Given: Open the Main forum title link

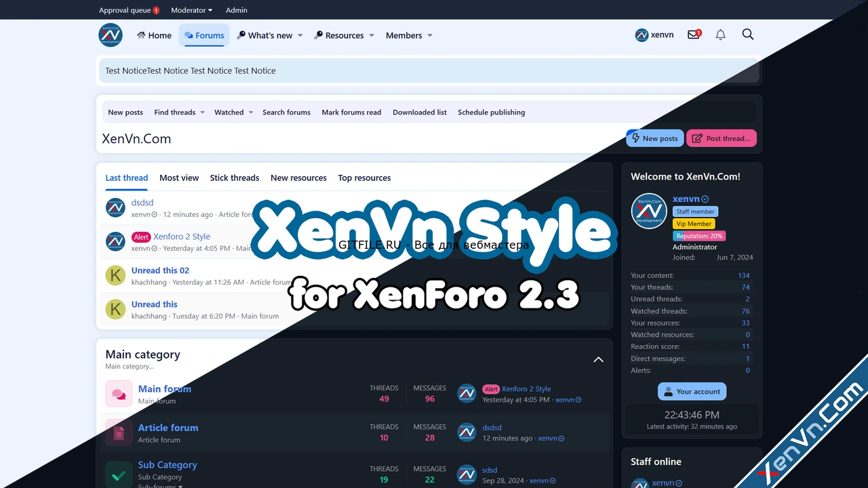Looking at the screenshot, I should (x=165, y=388).
